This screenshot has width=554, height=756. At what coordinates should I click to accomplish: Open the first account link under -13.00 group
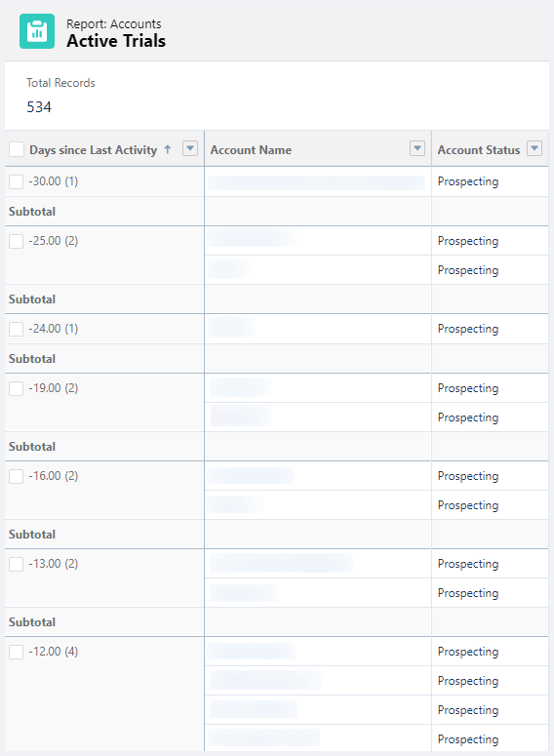(281, 563)
